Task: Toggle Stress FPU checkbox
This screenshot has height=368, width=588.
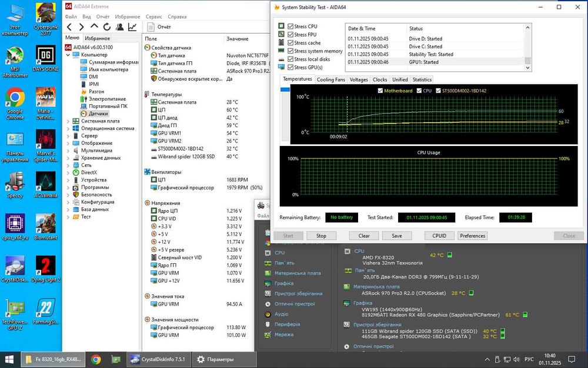Action: pyautogui.click(x=290, y=35)
